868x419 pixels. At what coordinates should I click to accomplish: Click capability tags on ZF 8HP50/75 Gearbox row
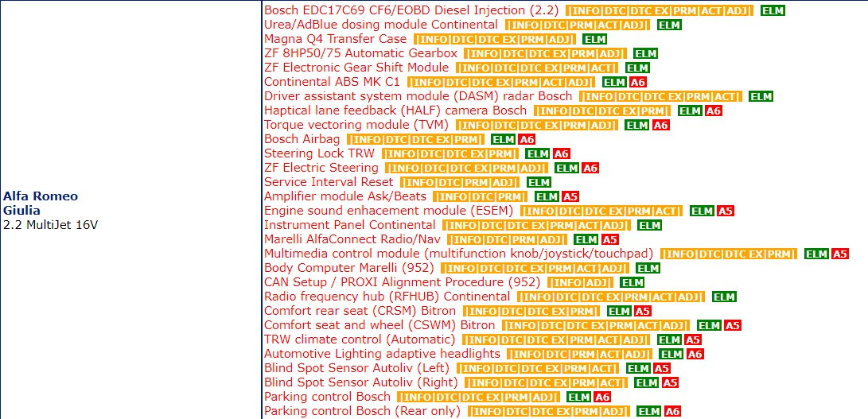tap(545, 54)
